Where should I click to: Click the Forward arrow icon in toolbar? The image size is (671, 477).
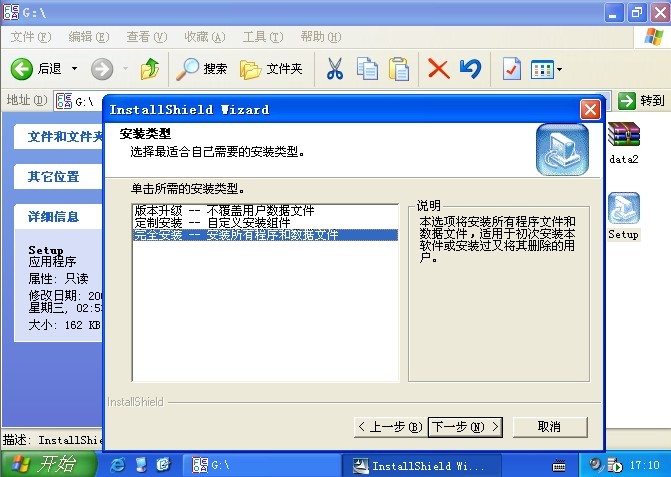102,69
